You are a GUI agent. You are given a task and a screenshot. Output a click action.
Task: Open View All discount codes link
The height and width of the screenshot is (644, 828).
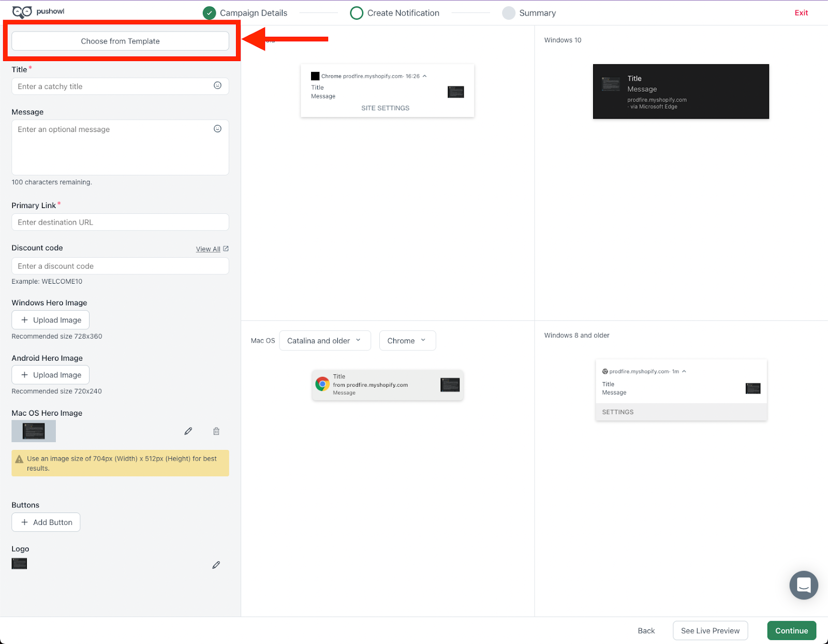pos(208,248)
